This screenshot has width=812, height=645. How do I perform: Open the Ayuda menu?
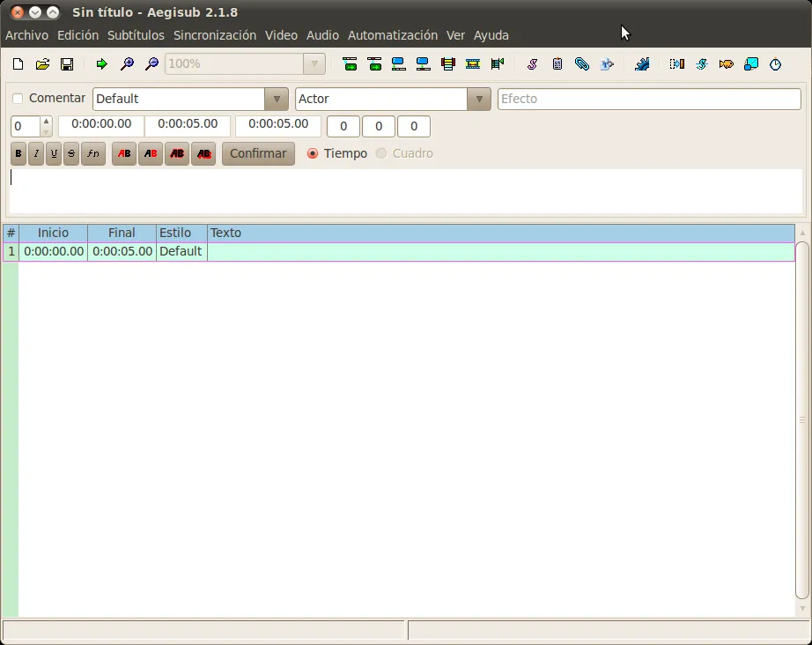pyautogui.click(x=491, y=35)
